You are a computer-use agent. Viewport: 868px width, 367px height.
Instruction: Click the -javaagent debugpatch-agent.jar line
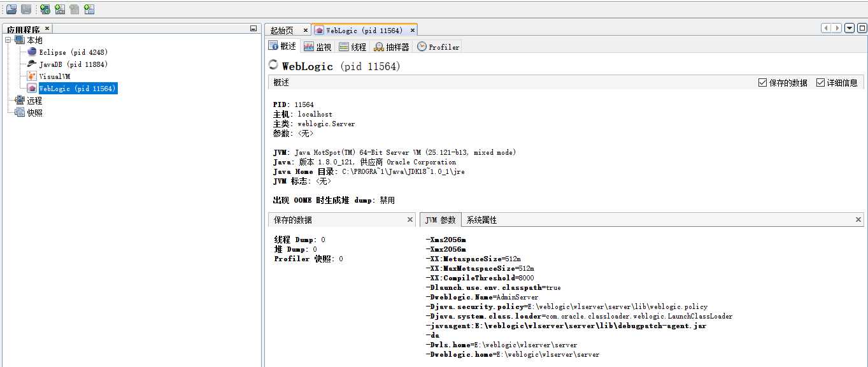pyautogui.click(x=566, y=326)
